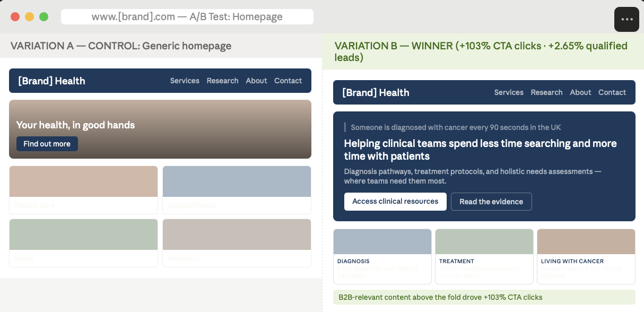
Task: Open the Research link in Variation B
Action: click(546, 92)
